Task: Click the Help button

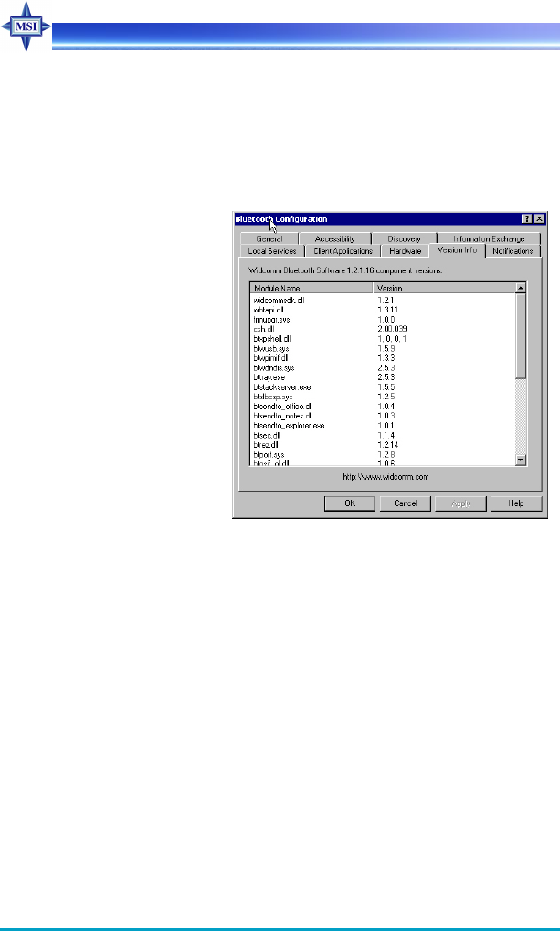Action: pyautogui.click(x=516, y=503)
